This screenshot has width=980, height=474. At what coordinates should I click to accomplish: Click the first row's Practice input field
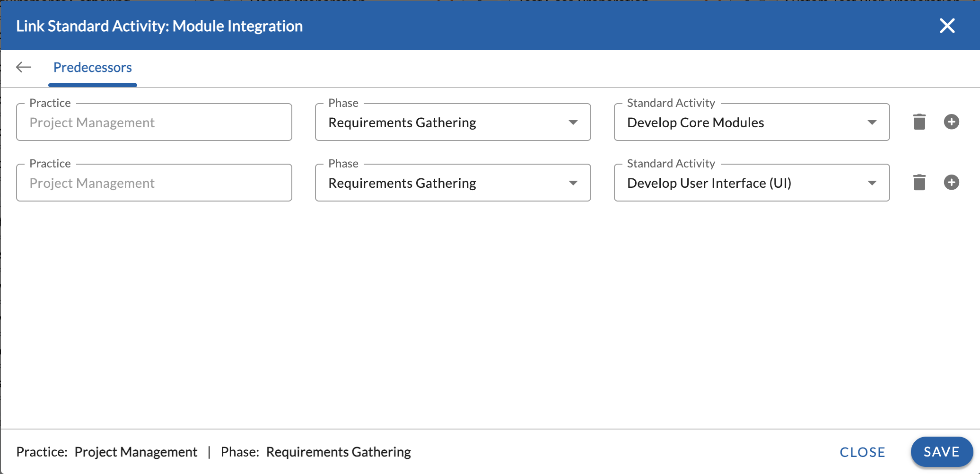(154, 123)
